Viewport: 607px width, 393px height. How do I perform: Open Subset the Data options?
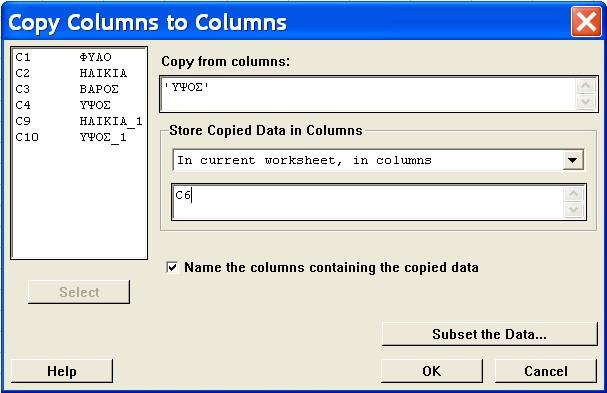click(x=489, y=334)
